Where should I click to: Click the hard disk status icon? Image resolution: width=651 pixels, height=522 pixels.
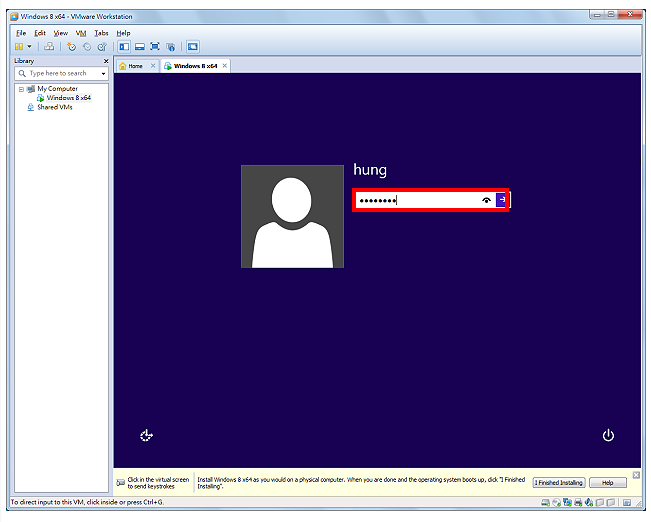(546, 502)
